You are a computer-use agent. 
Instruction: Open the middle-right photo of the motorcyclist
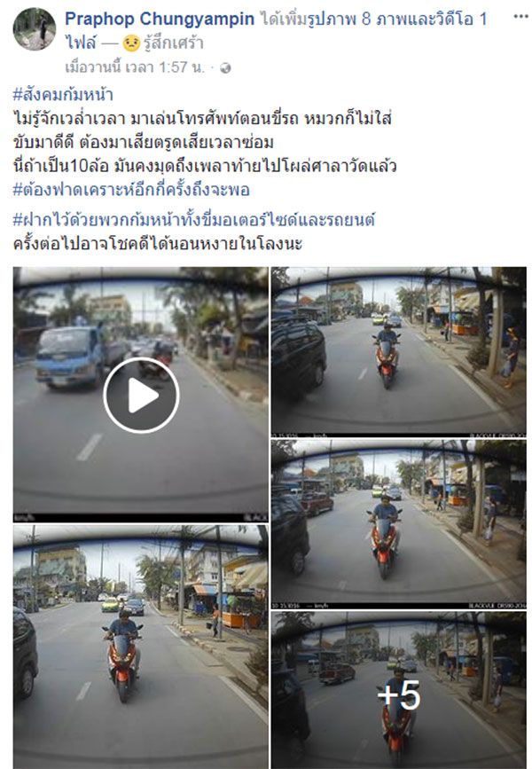click(399, 524)
